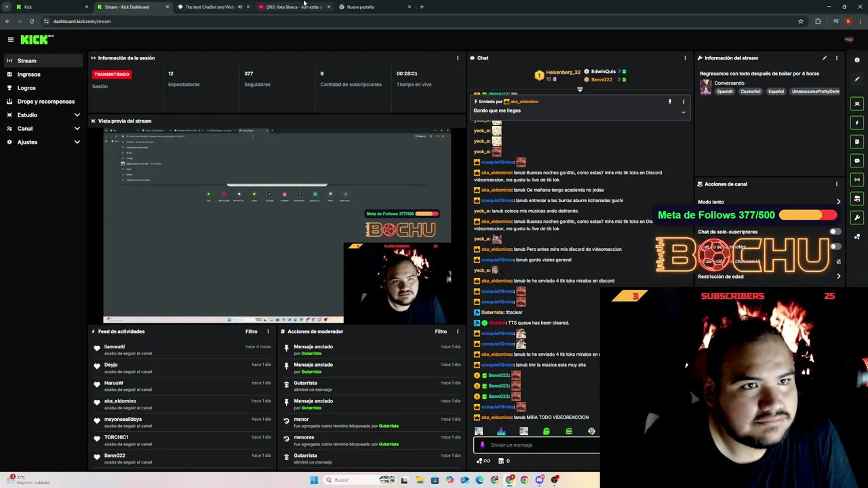Screen dimensions: 868x488
Task: Open the Feed de actividades Filtro
Action: (x=251, y=331)
